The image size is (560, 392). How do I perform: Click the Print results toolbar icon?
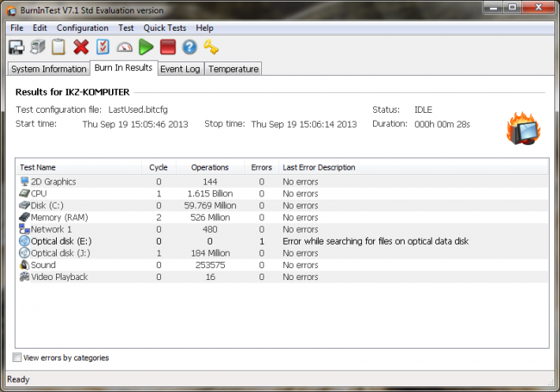click(38, 47)
